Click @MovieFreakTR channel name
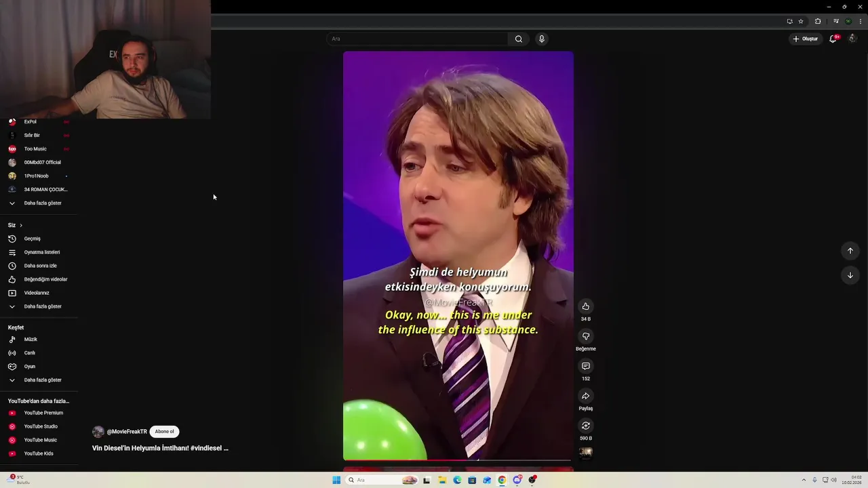This screenshot has height=488, width=868. [127, 432]
